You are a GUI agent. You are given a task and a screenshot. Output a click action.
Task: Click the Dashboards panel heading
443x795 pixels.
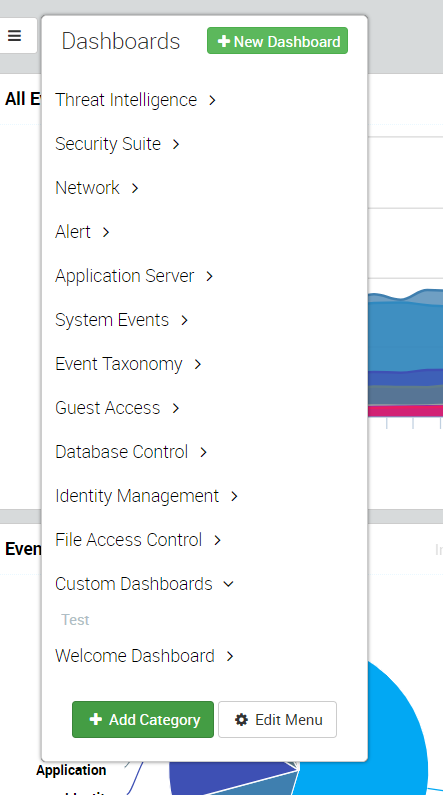point(121,41)
